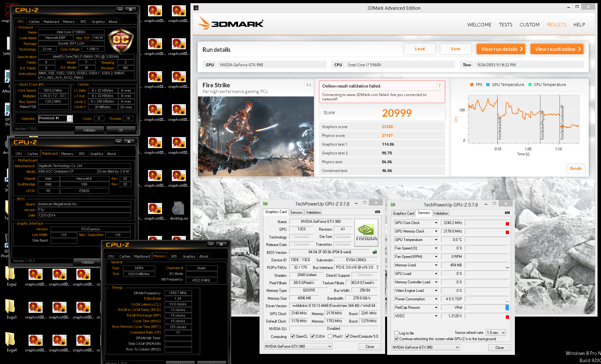Click the Gigabyte OC Motherboard badge in CPU-Z
Screen dimensions: 601x364
[x=121, y=40]
